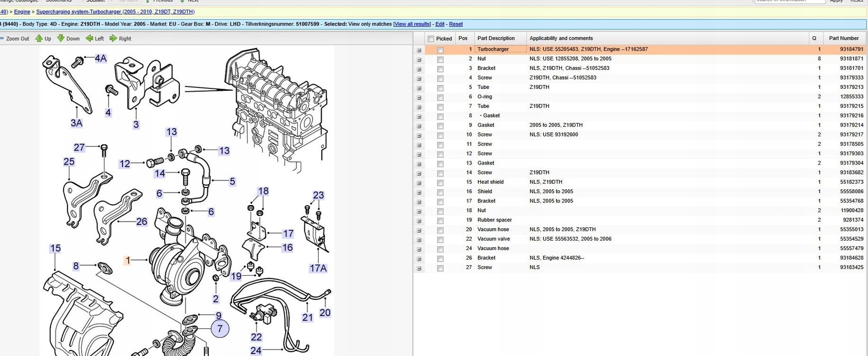This screenshot has height=356, width=868.
Task: Click the green Up arrow icon
Action: tap(39, 39)
